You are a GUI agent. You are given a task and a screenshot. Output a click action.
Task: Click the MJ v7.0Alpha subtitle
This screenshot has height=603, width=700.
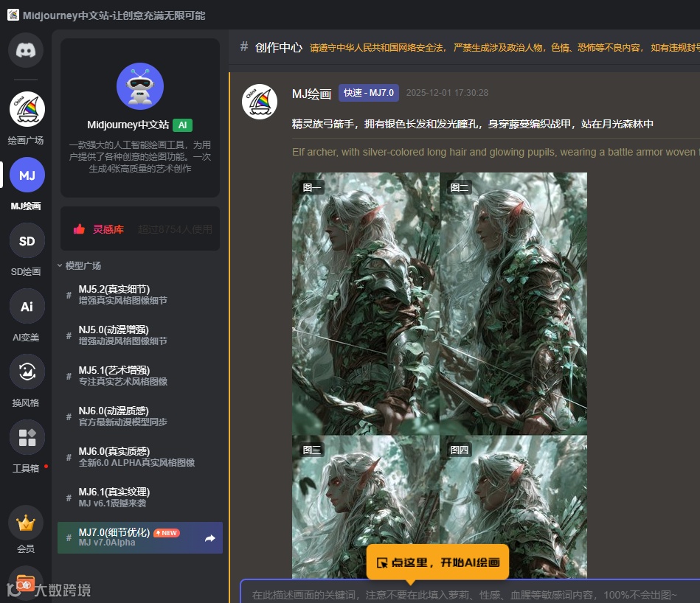(x=107, y=543)
